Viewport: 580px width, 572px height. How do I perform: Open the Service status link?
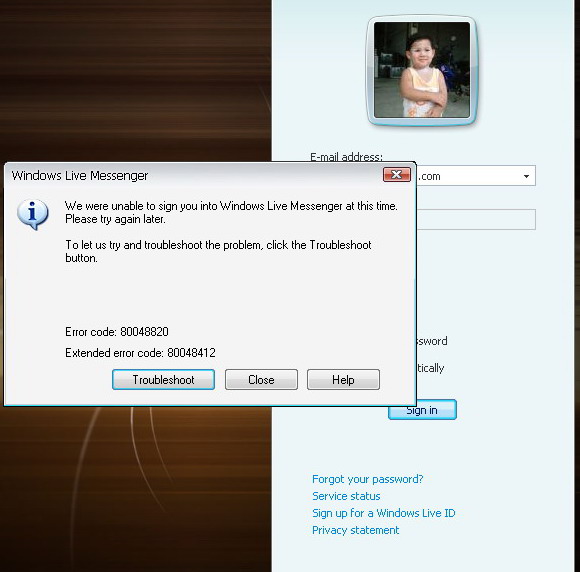tap(346, 496)
